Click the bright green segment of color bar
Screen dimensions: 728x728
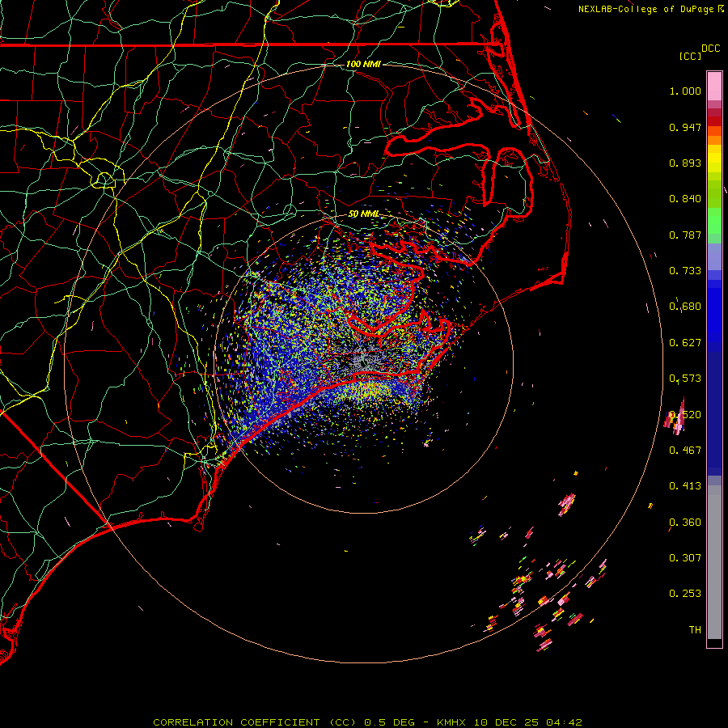(x=714, y=221)
